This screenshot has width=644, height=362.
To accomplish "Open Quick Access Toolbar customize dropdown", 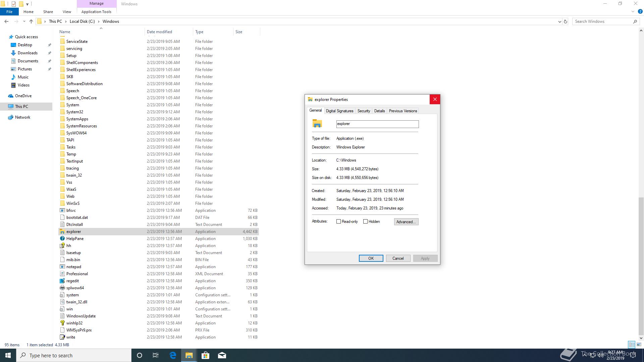I will tap(27, 4).
